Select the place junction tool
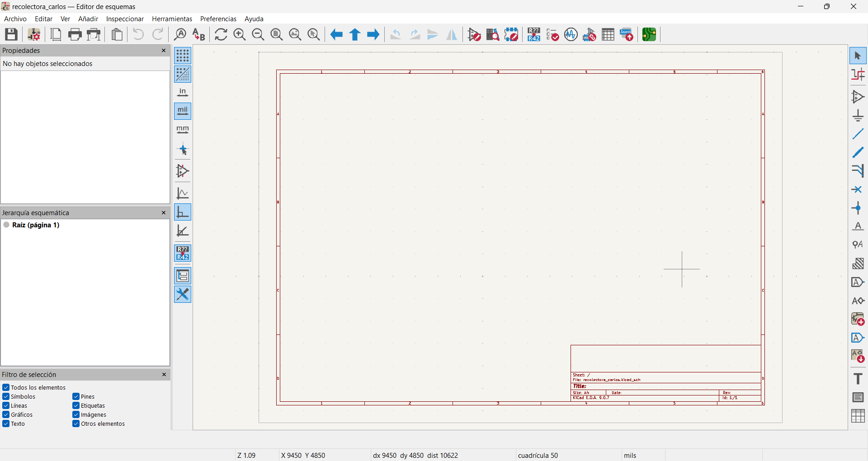 [x=858, y=208]
